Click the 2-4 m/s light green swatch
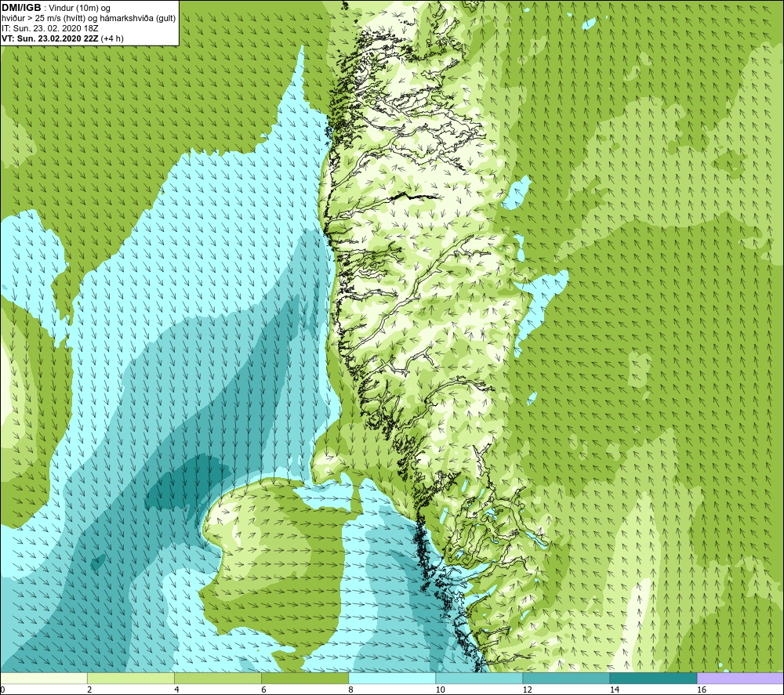 (130, 678)
